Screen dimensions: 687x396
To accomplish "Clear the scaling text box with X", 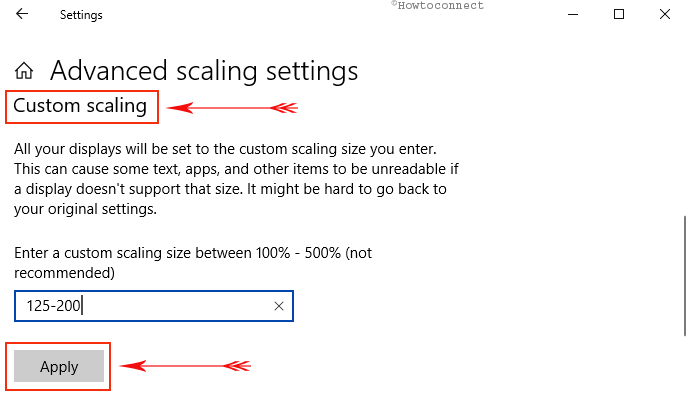I will coord(279,306).
